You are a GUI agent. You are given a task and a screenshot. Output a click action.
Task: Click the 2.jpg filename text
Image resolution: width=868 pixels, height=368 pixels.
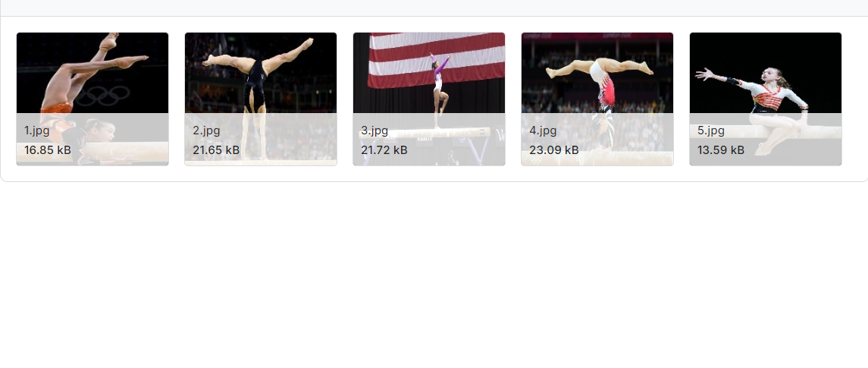pyautogui.click(x=206, y=131)
